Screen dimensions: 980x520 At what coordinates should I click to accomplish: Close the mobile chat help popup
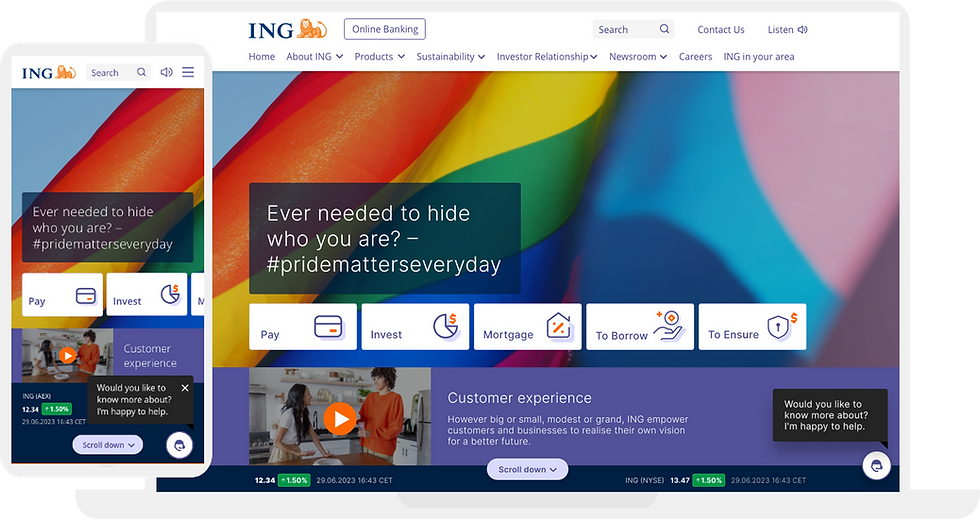[x=185, y=388]
